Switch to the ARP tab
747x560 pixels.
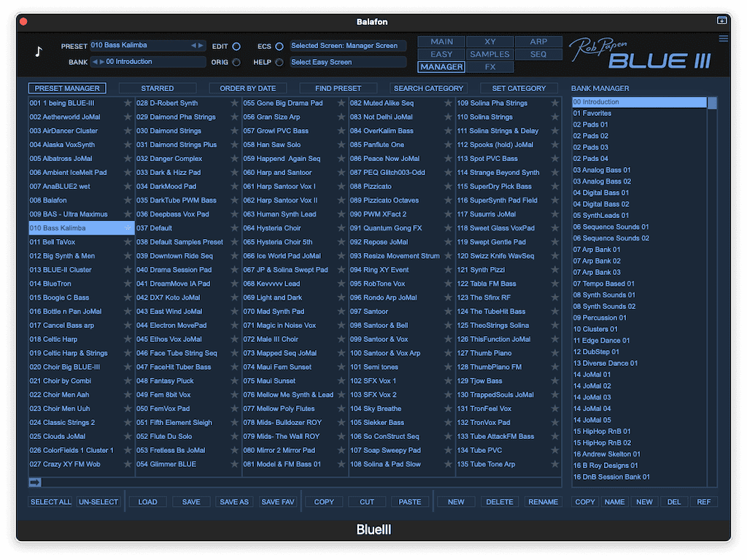point(538,42)
